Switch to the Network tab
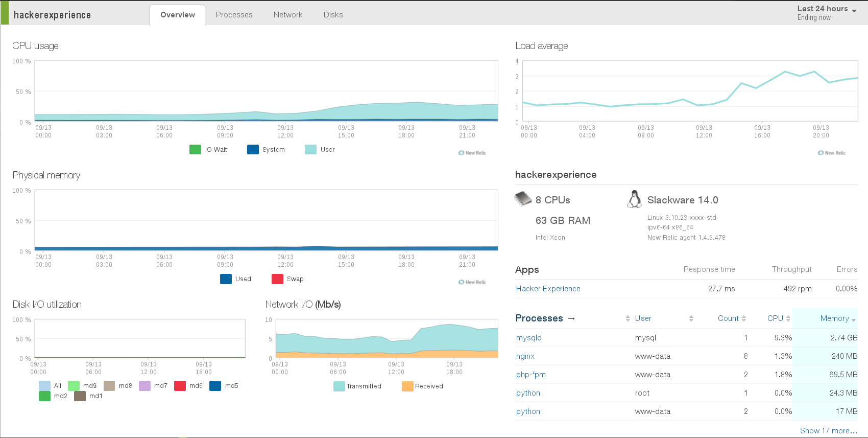The height and width of the screenshot is (438, 868). tap(288, 15)
